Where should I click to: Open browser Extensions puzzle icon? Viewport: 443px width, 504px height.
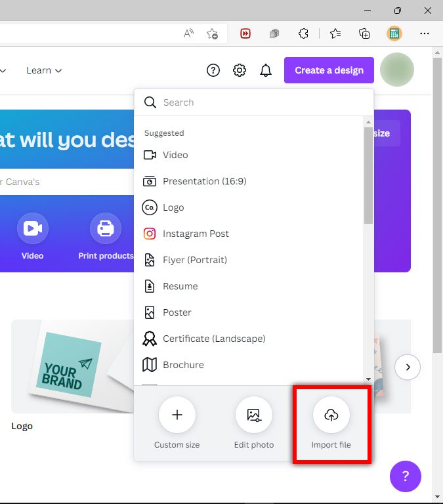click(303, 33)
